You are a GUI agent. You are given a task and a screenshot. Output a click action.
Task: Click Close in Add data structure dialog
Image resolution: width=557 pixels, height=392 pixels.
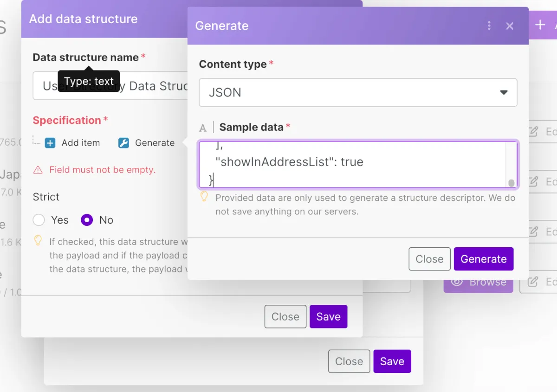(x=285, y=316)
